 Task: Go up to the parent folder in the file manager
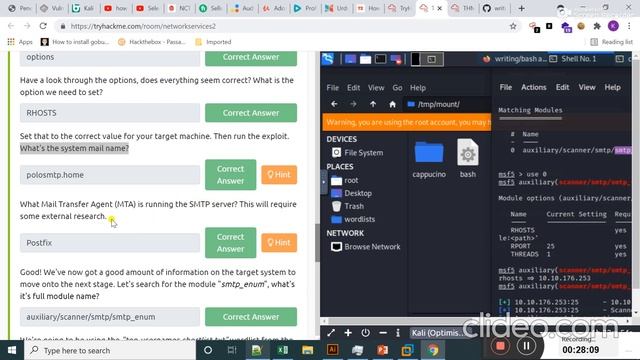tap(373, 104)
